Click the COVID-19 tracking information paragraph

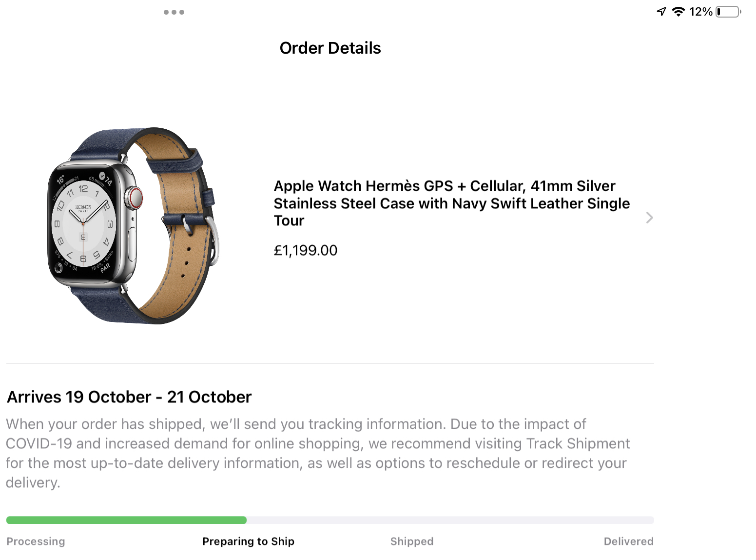(317, 453)
